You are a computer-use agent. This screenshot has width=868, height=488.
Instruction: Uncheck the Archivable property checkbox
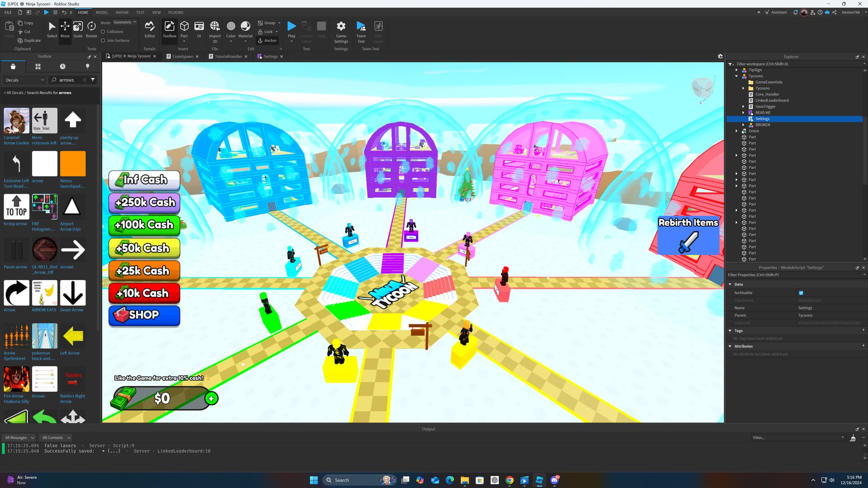coord(801,293)
